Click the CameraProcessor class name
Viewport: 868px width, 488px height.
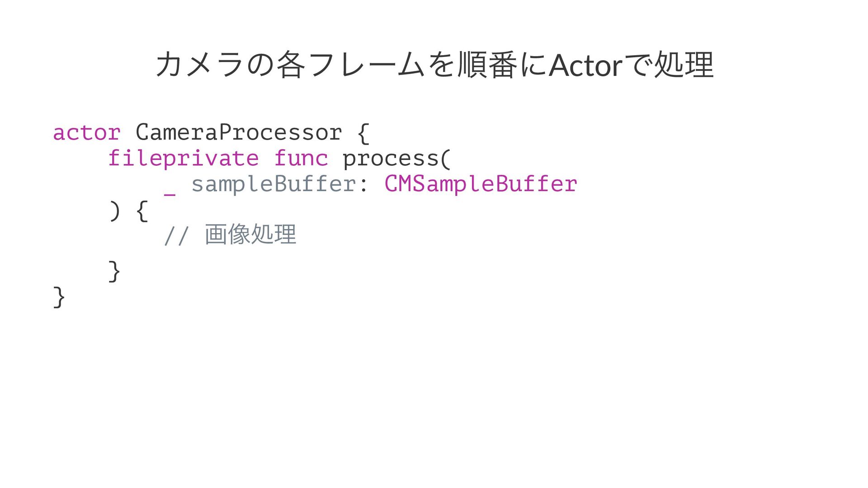(239, 133)
